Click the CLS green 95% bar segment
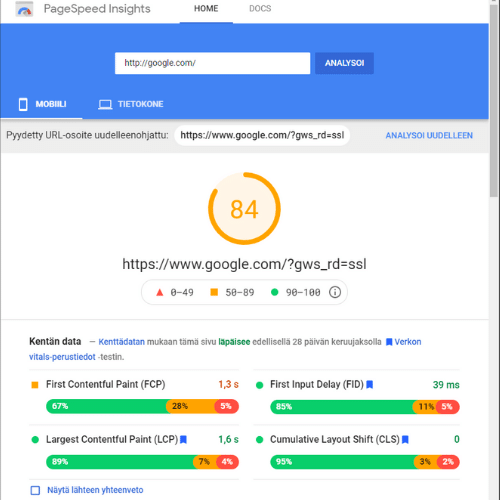Image resolution: width=500 pixels, height=500 pixels. (343, 462)
